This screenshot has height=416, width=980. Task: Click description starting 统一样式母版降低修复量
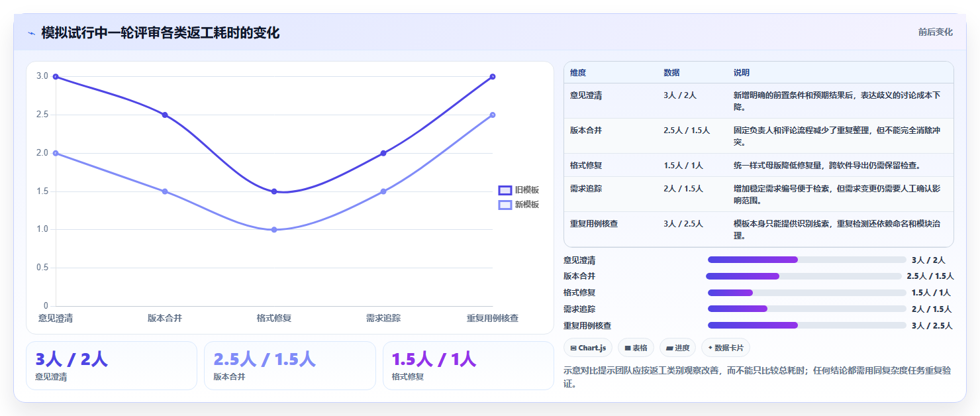[827, 165]
